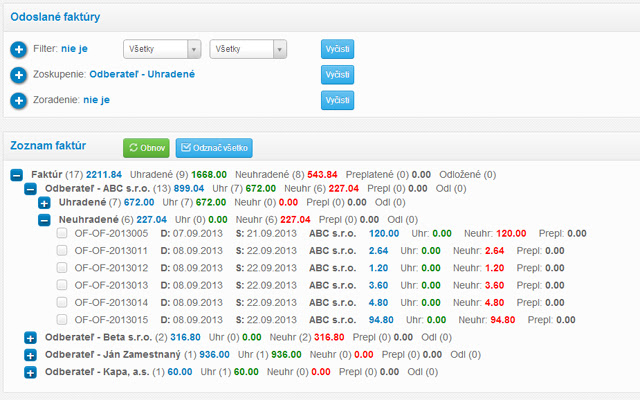
Task: Click invoice number OF-OF-2013015
Action: 111,320
